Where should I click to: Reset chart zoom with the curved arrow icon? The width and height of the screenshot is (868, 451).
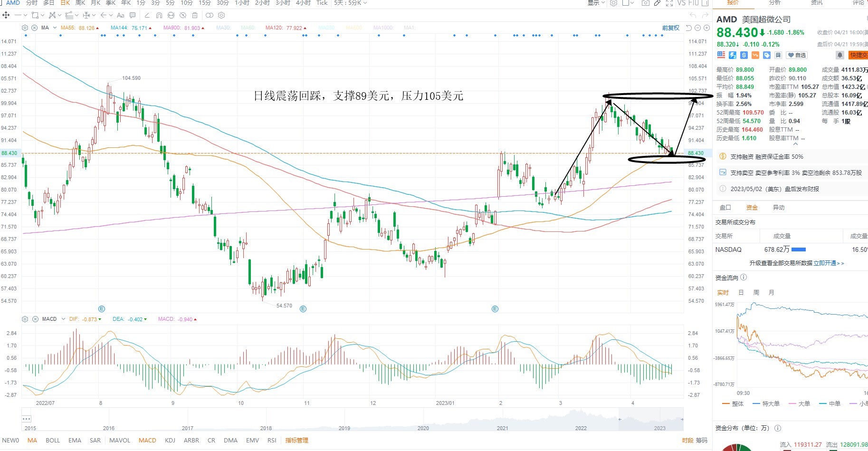[x=689, y=28]
